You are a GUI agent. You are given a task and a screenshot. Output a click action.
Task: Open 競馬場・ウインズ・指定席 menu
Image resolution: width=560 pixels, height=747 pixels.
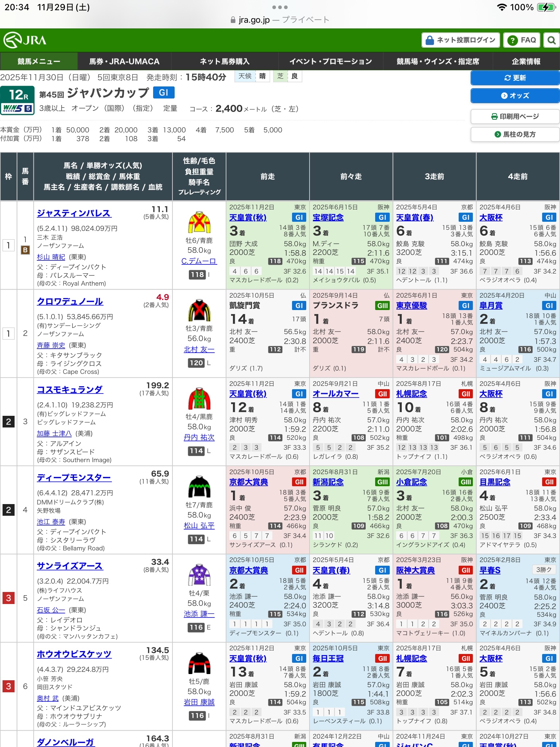coord(438,61)
